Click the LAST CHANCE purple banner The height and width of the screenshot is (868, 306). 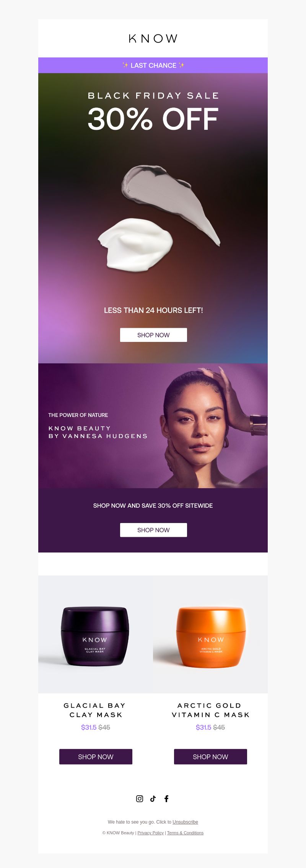(153, 65)
